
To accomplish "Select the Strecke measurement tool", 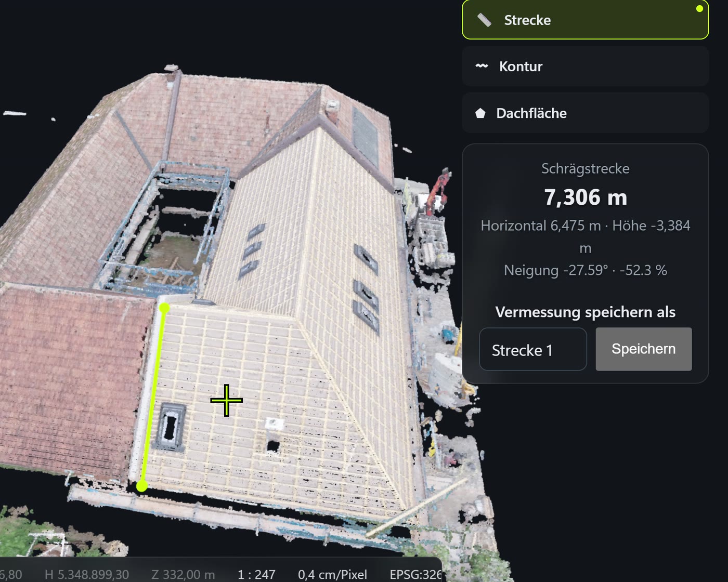I will tap(585, 20).
